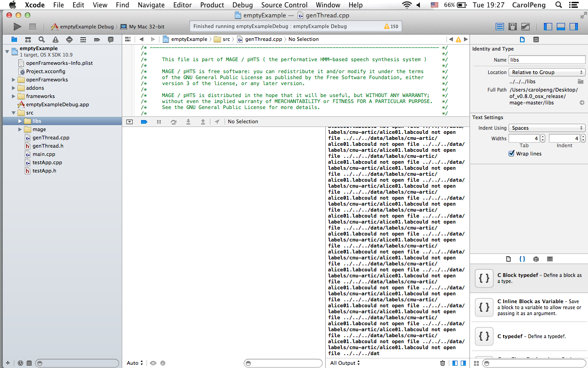Click the 150 warnings indicator
Viewport: 588px width, 368px height.
(391, 27)
